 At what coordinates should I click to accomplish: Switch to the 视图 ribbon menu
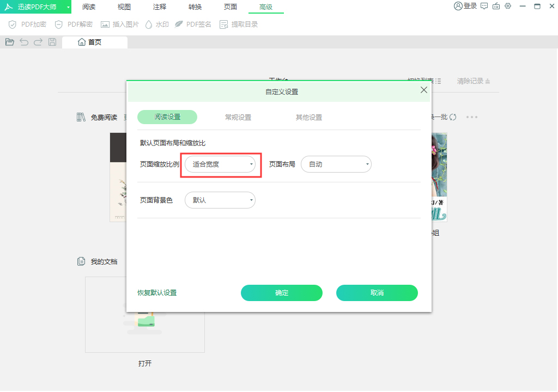click(x=124, y=7)
